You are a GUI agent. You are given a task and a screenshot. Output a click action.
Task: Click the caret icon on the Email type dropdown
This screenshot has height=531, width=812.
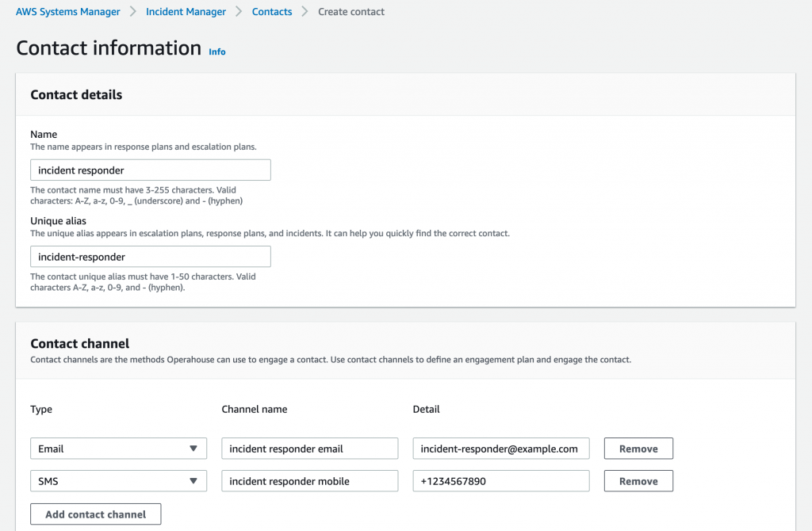[x=195, y=448]
